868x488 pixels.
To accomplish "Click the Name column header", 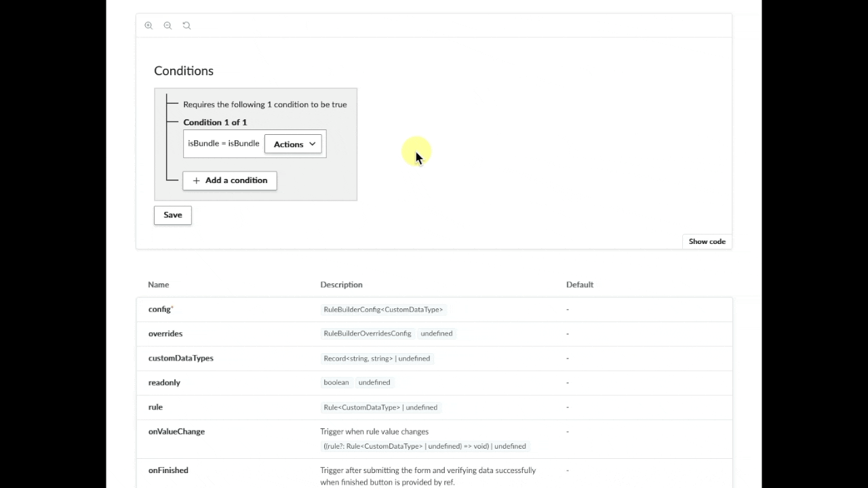I will click(159, 285).
